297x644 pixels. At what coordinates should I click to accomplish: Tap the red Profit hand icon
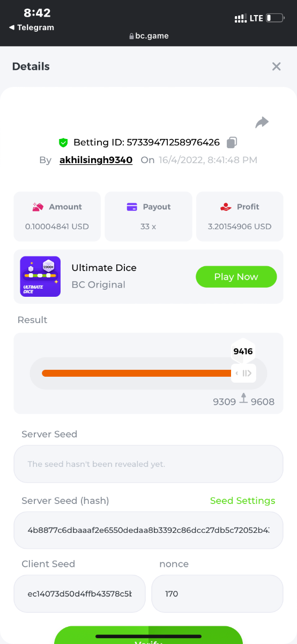point(226,207)
